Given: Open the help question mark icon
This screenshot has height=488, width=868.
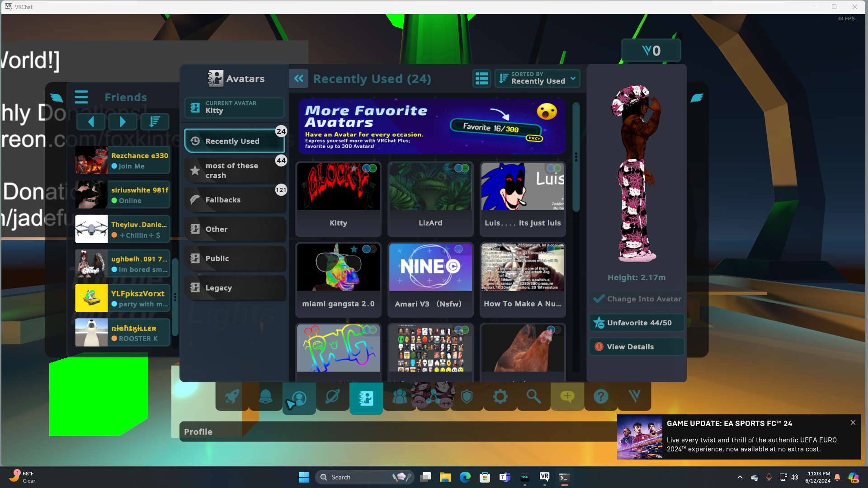Looking at the screenshot, I should tap(600, 397).
